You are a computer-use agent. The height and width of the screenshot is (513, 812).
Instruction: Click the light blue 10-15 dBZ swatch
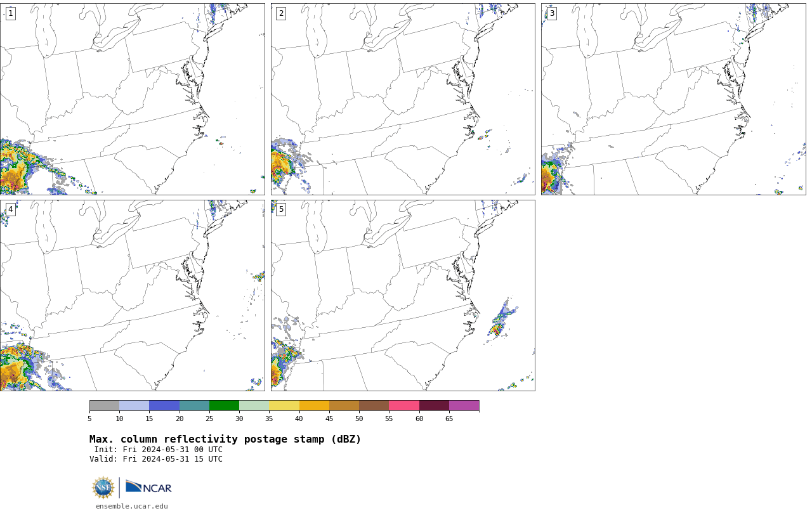pyautogui.click(x=134, y=406)
